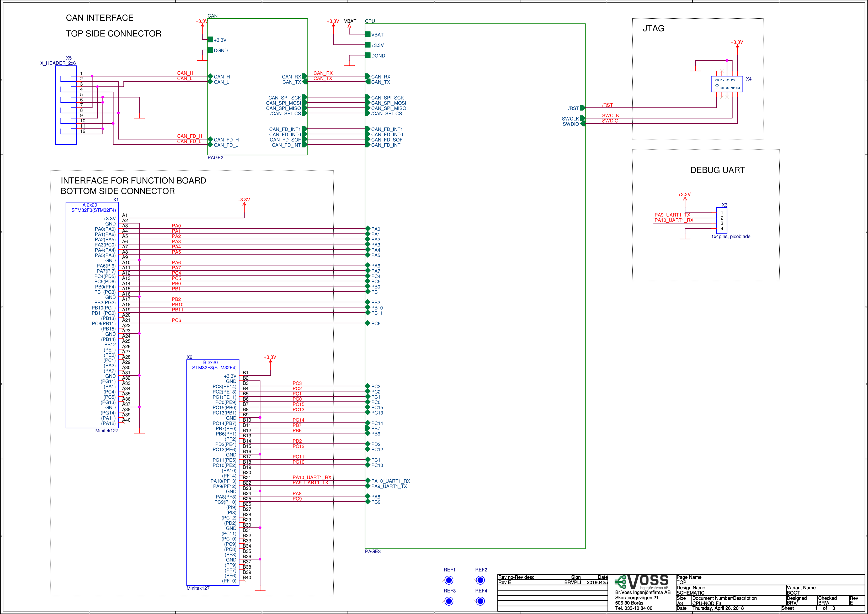This screenshot has width=868, height=614.
Task: Click the 'B 2x20' title in X2 connector
Action: [x=210, y=362]
